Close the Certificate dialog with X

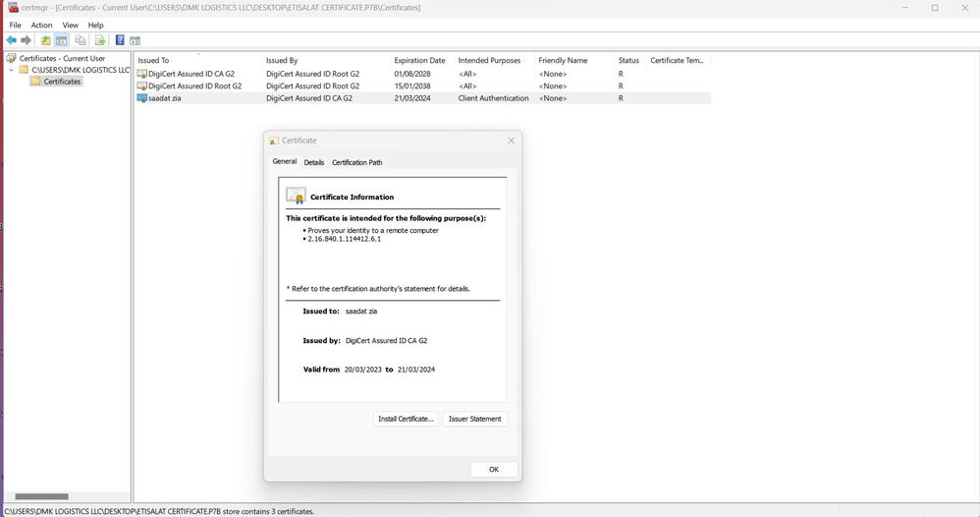coord(512,141)
